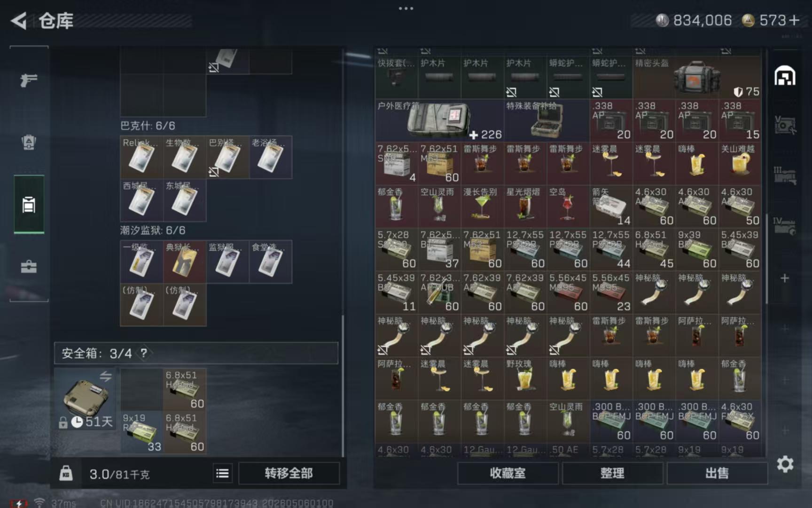Select the Relink keycard

[141, 157]
